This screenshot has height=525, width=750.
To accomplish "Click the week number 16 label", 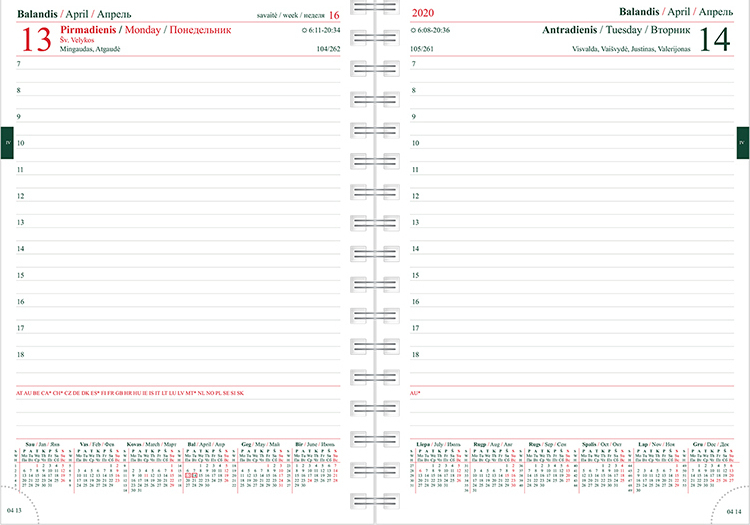I will pos(334,15).
